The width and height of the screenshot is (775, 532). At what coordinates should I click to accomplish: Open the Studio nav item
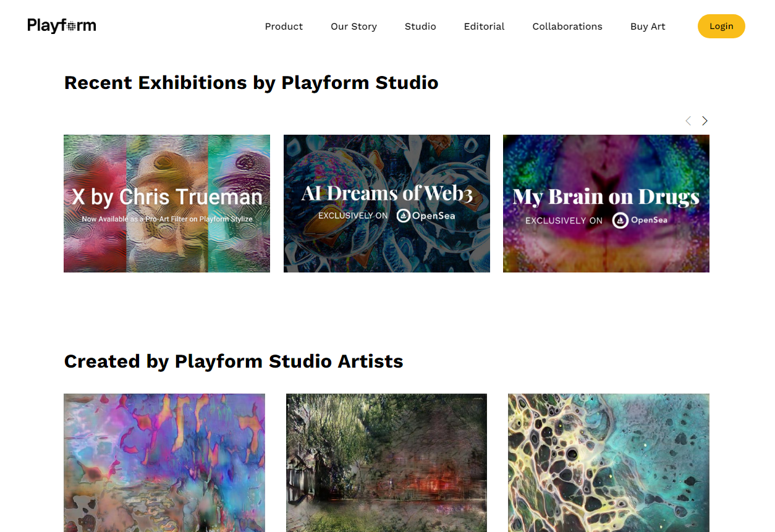pyautogui.click(x=420, y=27)
